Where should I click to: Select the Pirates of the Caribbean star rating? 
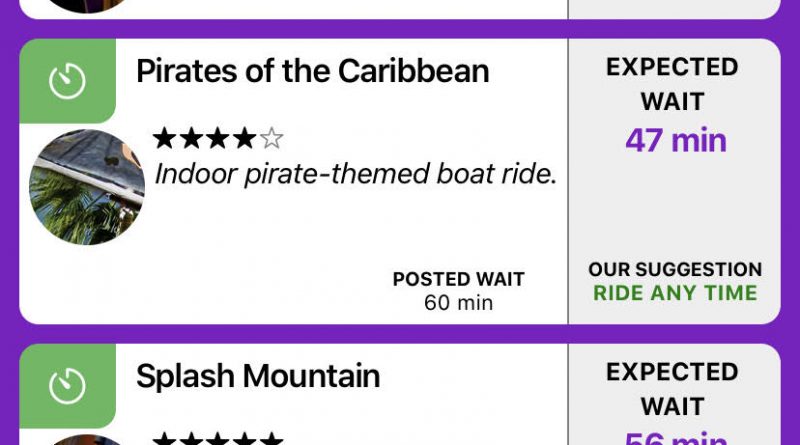point(218,138)
